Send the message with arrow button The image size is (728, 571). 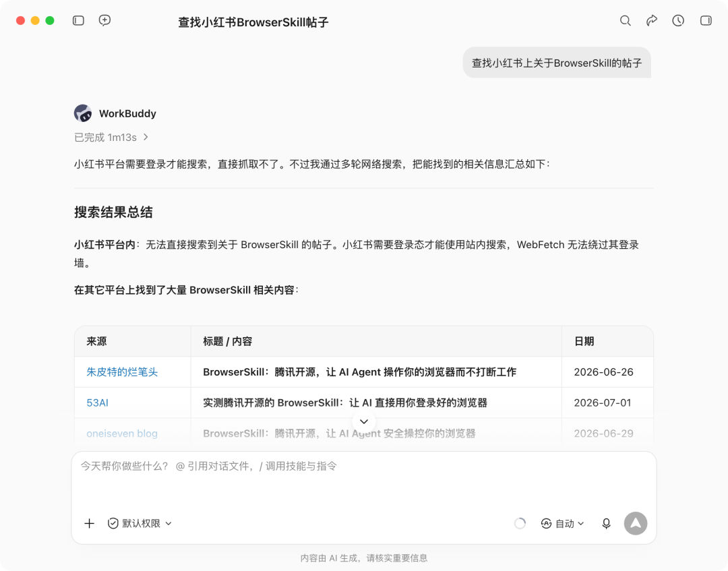636,523
